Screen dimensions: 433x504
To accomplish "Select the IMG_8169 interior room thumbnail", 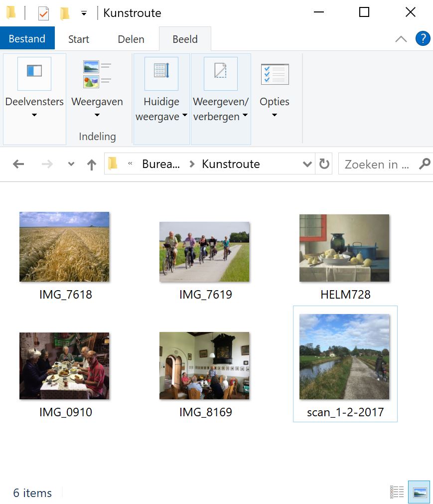I will (204, 366).
